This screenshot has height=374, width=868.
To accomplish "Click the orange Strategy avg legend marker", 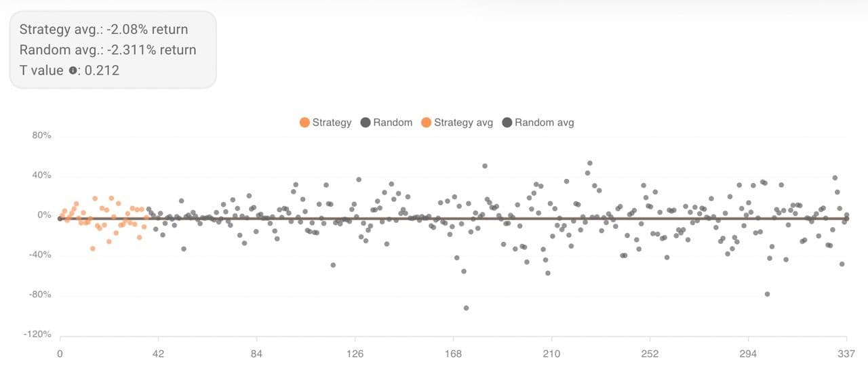I will (427, 123).
